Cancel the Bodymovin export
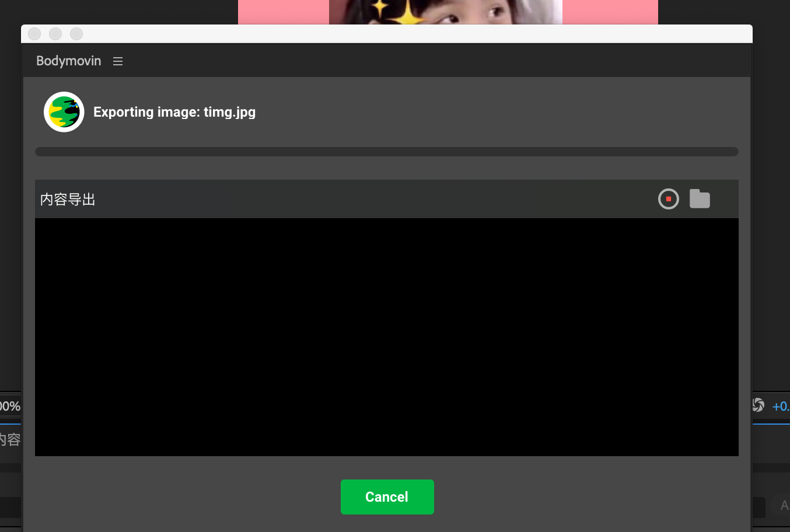 pos(387,497)
